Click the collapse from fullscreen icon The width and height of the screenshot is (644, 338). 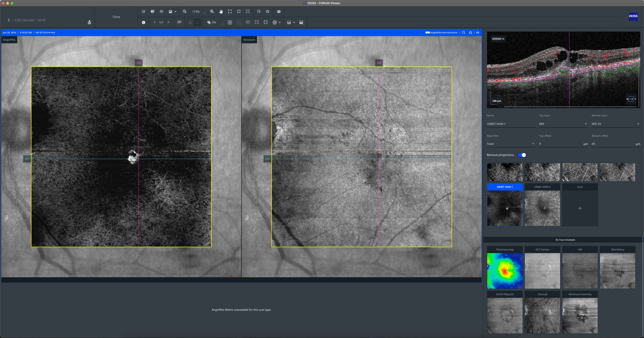pos(239,12)
